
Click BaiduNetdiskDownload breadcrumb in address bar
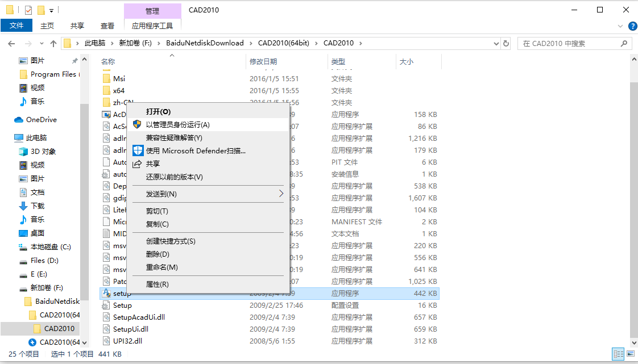205,43
